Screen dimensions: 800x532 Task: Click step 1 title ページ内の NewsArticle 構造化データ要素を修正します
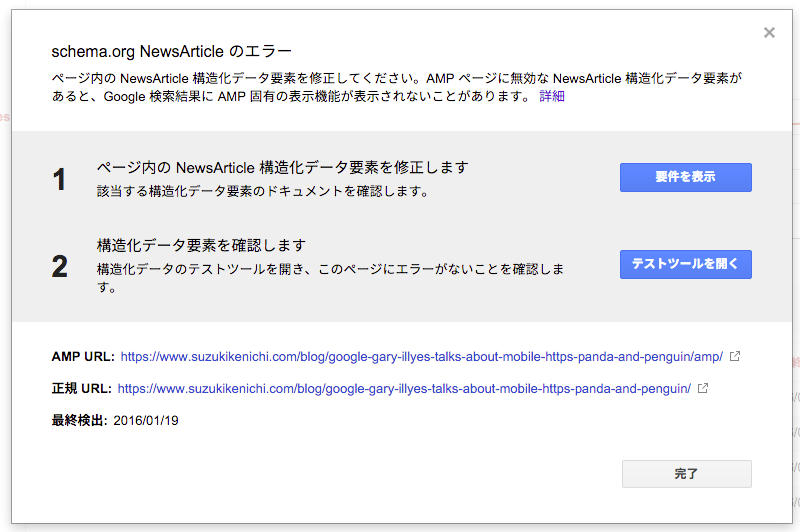pos(283,167)
